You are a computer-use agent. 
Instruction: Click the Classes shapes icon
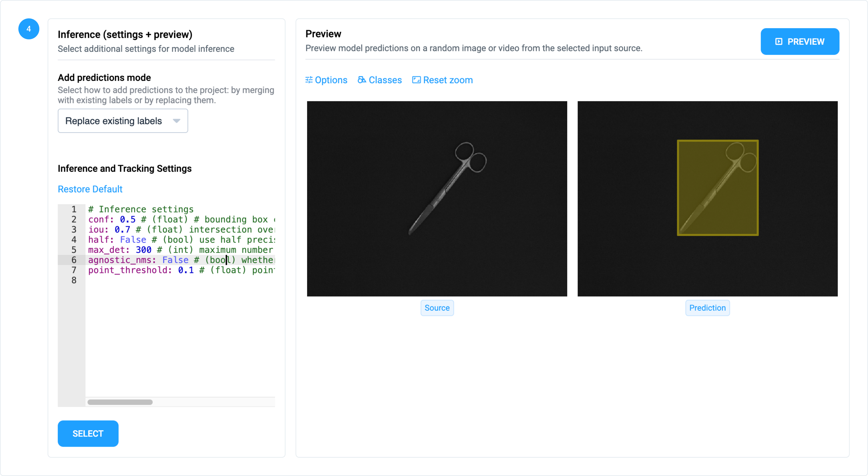362,80
